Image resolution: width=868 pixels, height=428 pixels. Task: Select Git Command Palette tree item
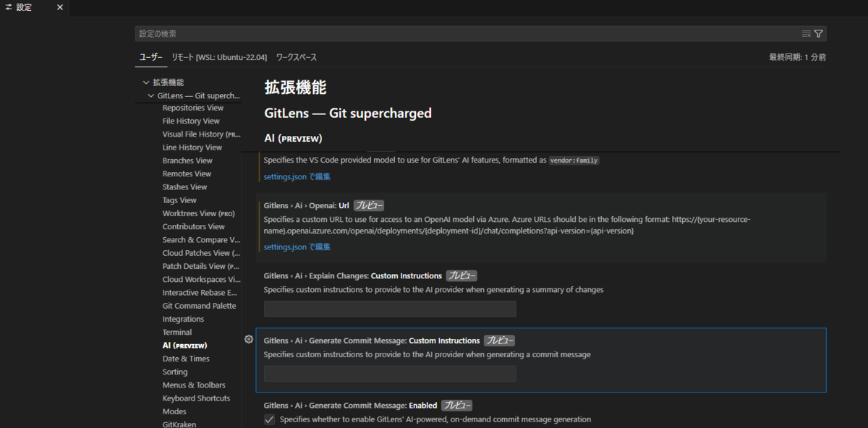[x=199, y=306]
